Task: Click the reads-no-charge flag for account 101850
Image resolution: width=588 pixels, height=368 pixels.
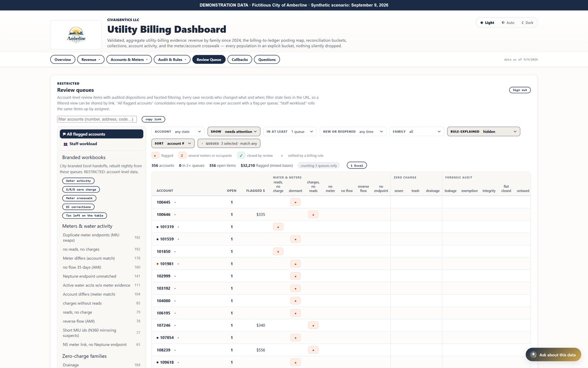Action: point(278,251)
